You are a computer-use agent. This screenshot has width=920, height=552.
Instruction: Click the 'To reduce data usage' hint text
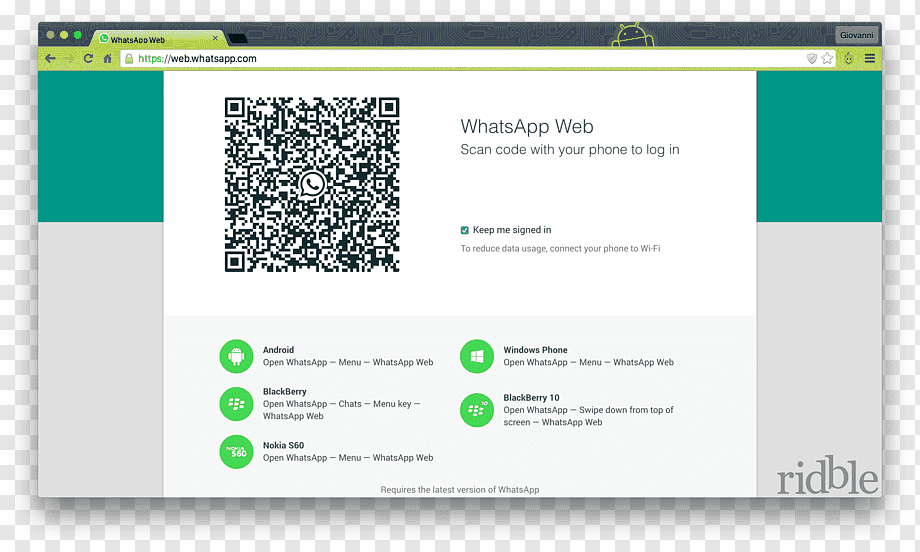(x=560, y=249)
